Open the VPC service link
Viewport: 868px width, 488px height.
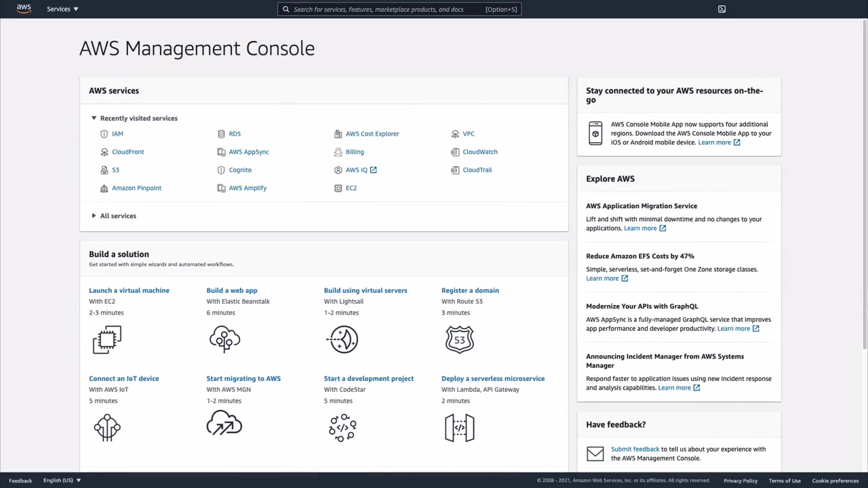coord(469,134)
